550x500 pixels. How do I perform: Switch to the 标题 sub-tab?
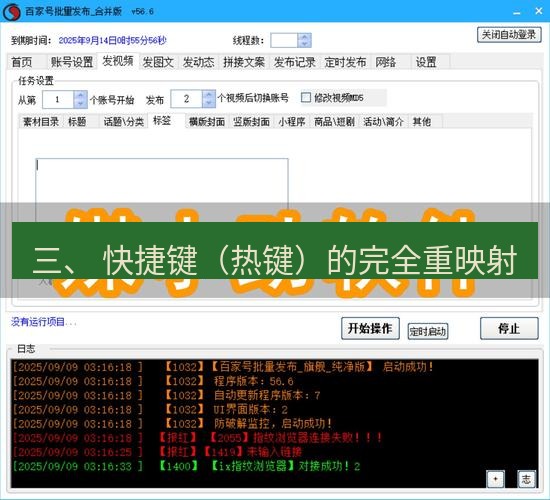click(x=80, y=122)
